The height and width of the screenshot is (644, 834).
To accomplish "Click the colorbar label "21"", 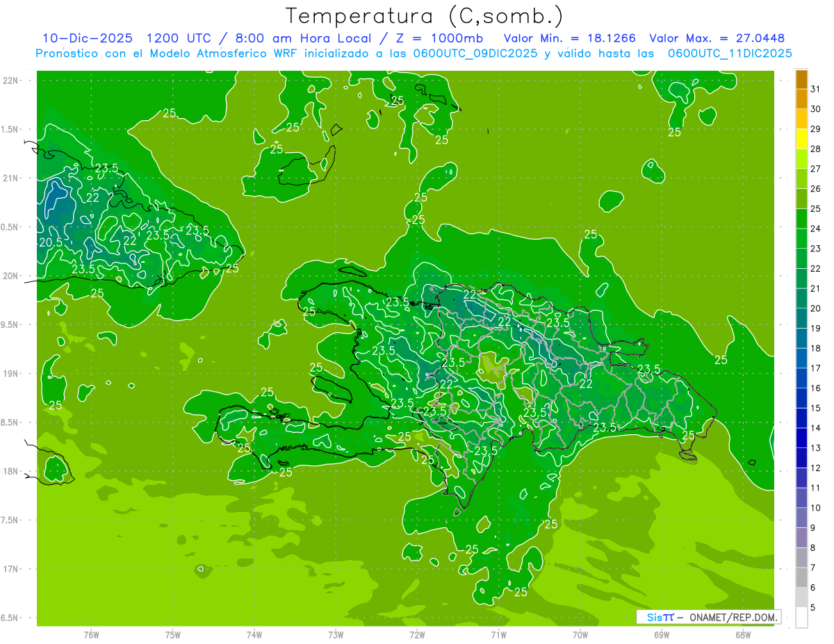I will pyautogui.click(x=816, y=288).
